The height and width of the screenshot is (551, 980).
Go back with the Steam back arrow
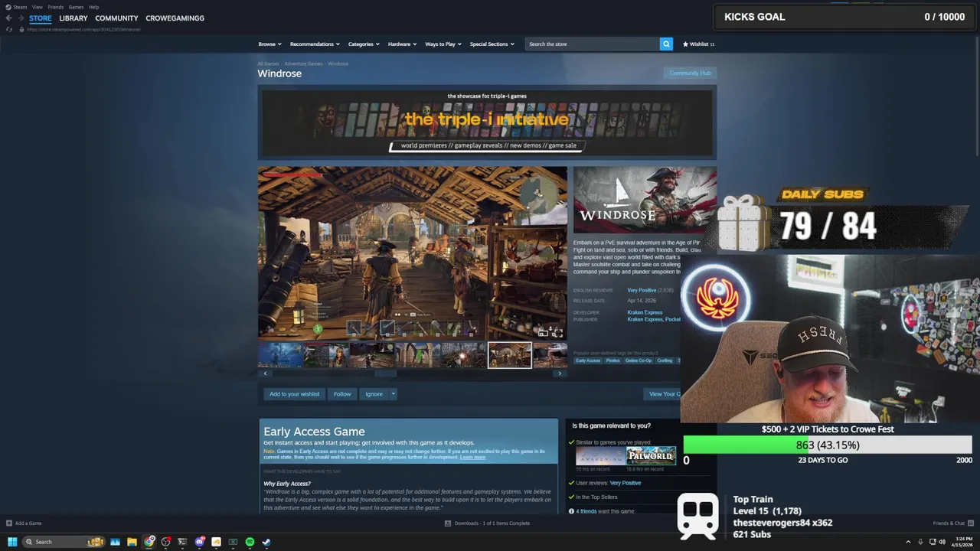pos(9,18)
